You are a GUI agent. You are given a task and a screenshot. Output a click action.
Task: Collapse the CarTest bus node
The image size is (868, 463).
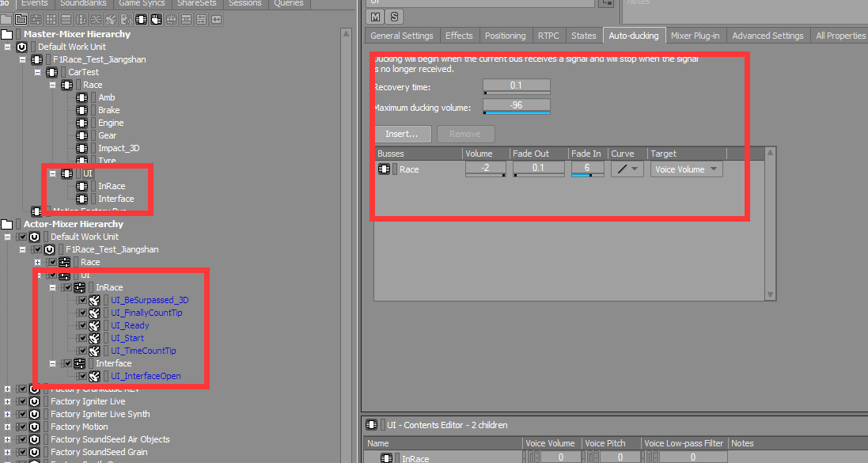coord(38,72)
